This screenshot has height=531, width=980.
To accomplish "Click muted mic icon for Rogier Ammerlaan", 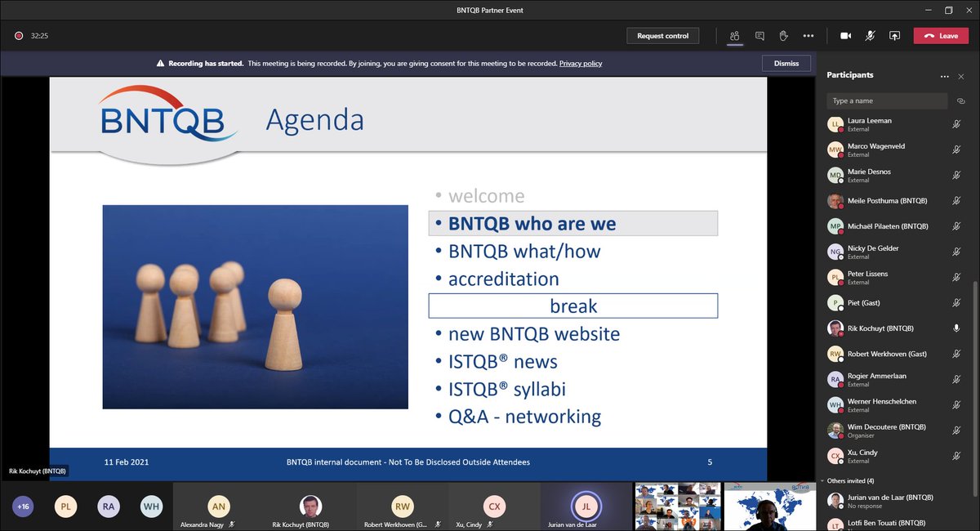I will pyautogui.click(x=956, y=379).
